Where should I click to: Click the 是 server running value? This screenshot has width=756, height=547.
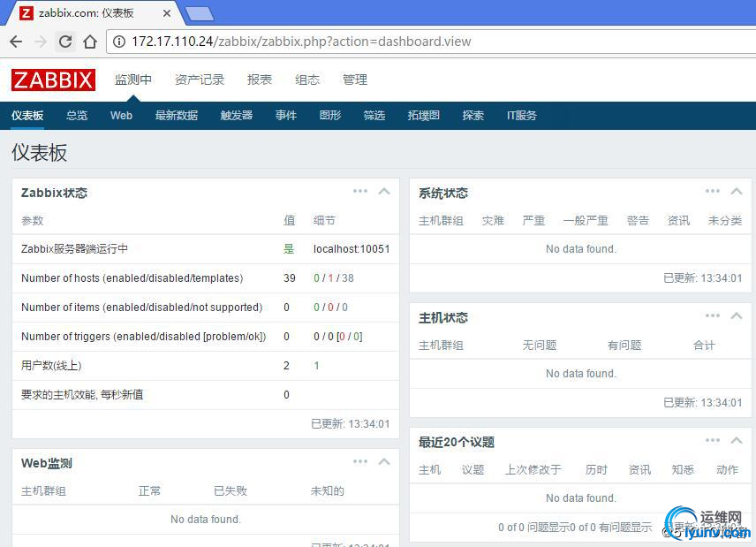289,249
